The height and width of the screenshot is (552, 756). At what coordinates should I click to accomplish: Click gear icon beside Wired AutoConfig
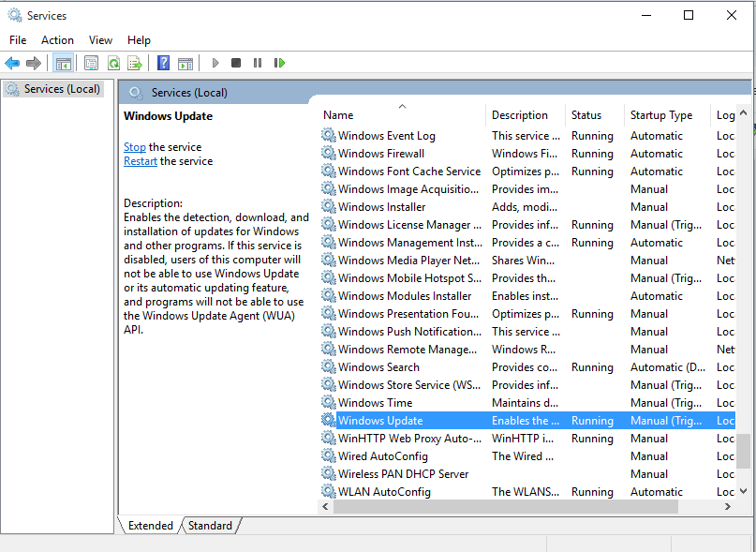pyautogui.click(x=328, y=456)
